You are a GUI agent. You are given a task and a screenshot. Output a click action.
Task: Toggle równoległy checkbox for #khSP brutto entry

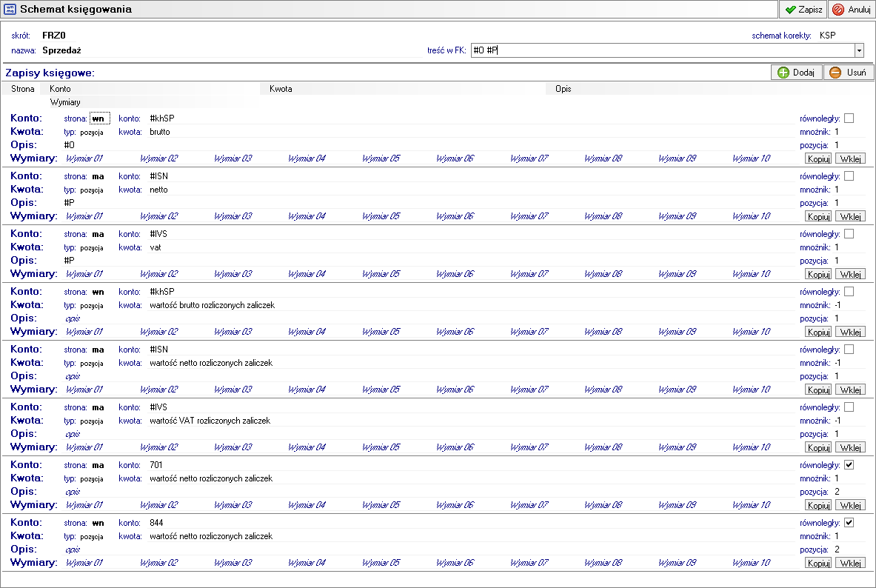[849, 118]
